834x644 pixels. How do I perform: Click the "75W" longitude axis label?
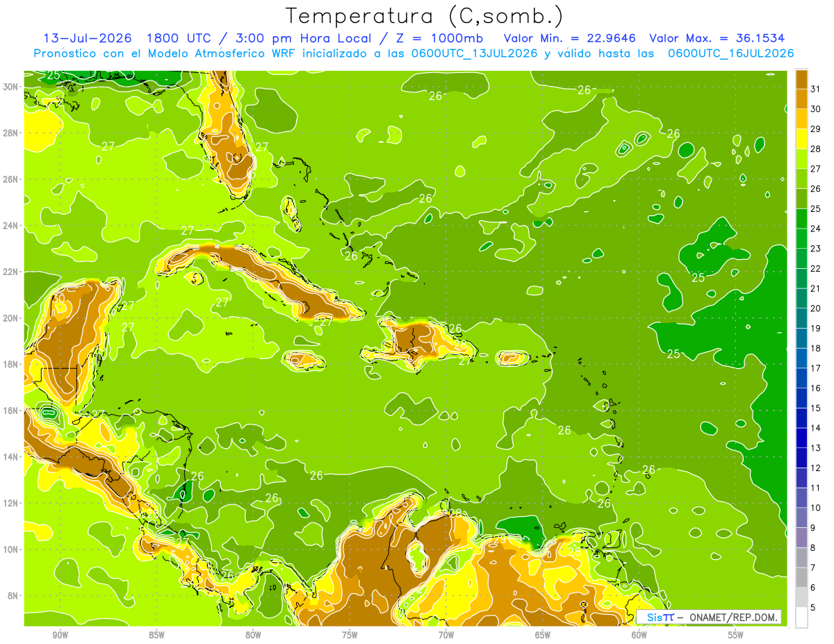(350, 635)
